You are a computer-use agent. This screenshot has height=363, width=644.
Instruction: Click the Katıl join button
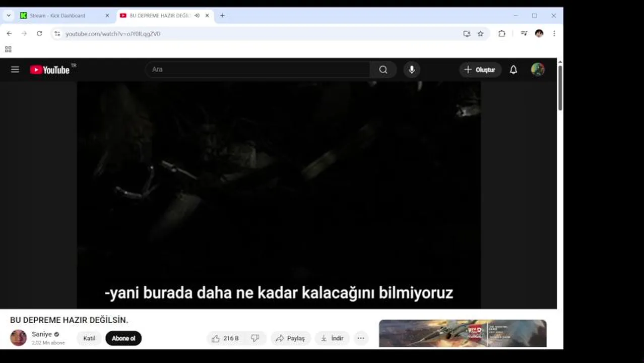click(89, 338)
